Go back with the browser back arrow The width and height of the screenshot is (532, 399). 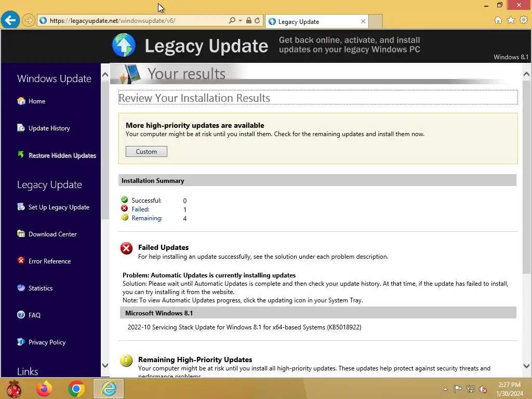coord(10,20)
